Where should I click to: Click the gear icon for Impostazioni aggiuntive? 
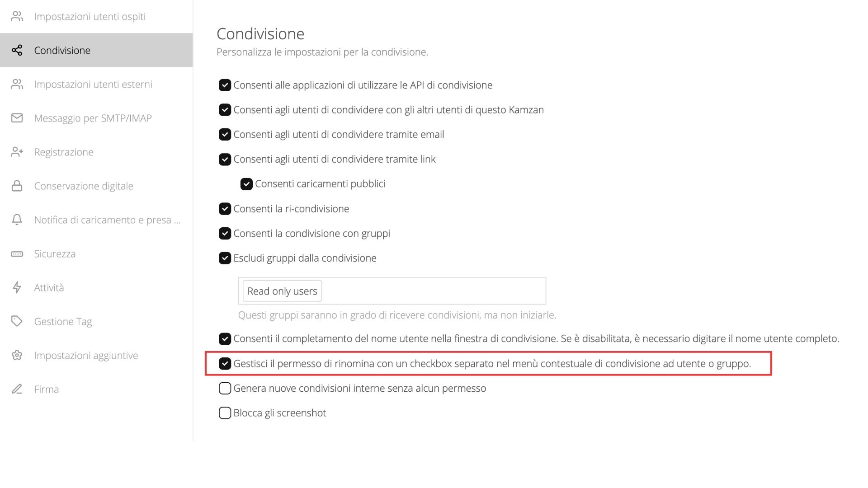click(x=17, y=355)
